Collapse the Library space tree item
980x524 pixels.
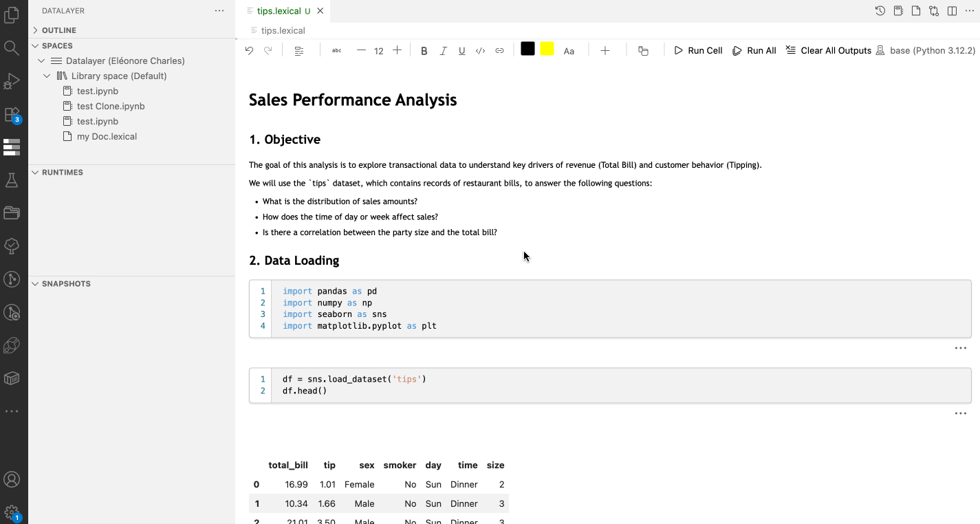[x=46, y=76]
